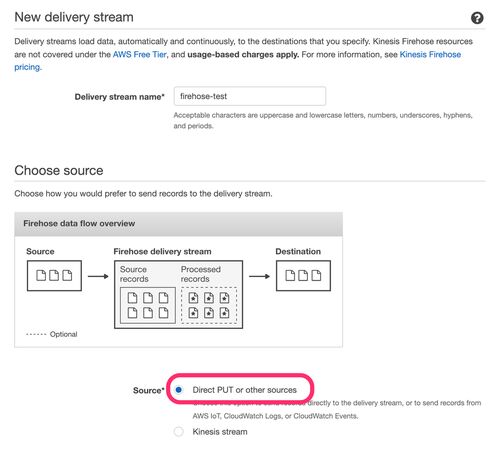The image size is (500, 465).
Task: Click the Destination box documents icon
Action: coord(303,276)
